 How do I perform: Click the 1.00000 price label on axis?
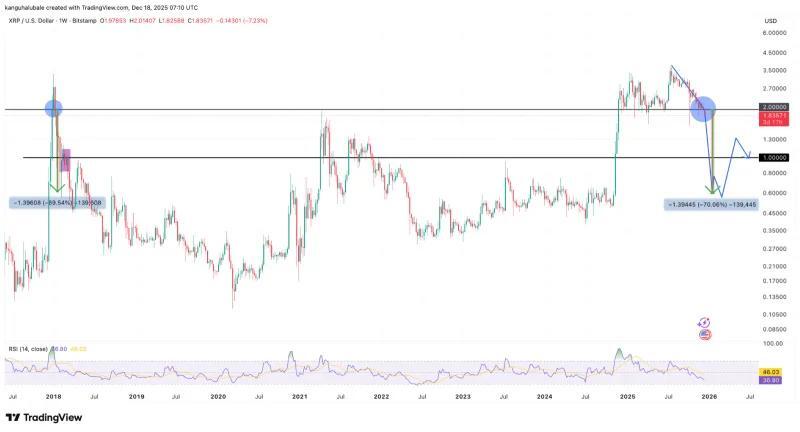click(x=775, y=158)
